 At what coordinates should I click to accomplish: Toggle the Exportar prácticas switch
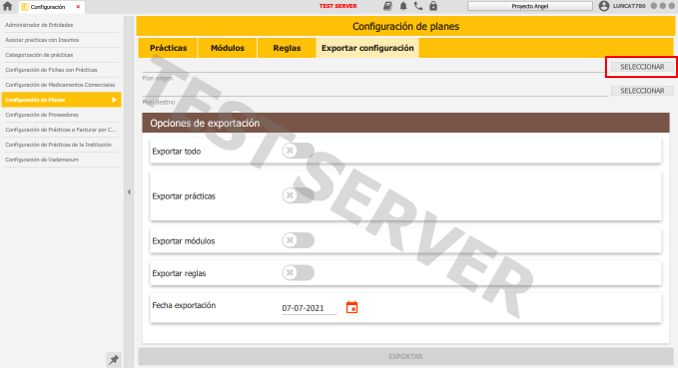(x=298, y=195)
